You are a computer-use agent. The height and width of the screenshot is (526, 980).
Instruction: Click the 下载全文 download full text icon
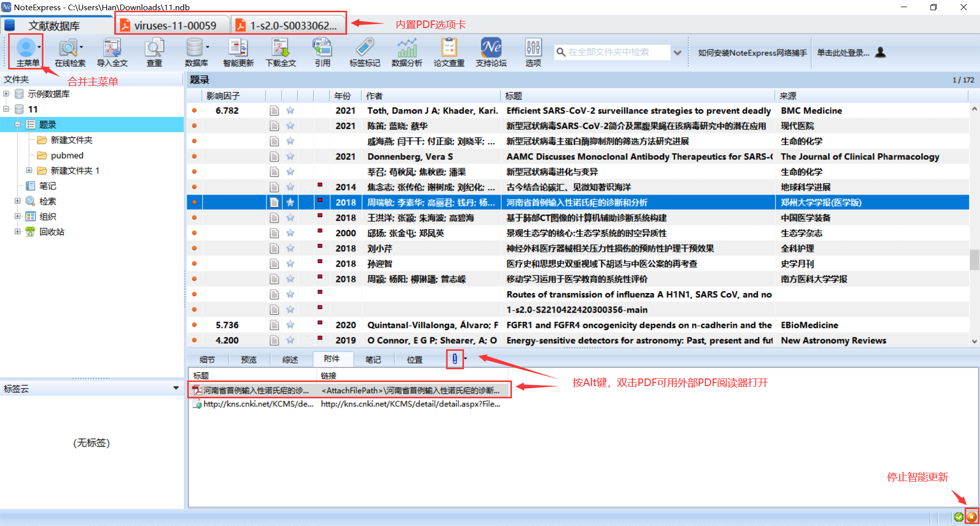pyautogui.click(x=280, y=47)
